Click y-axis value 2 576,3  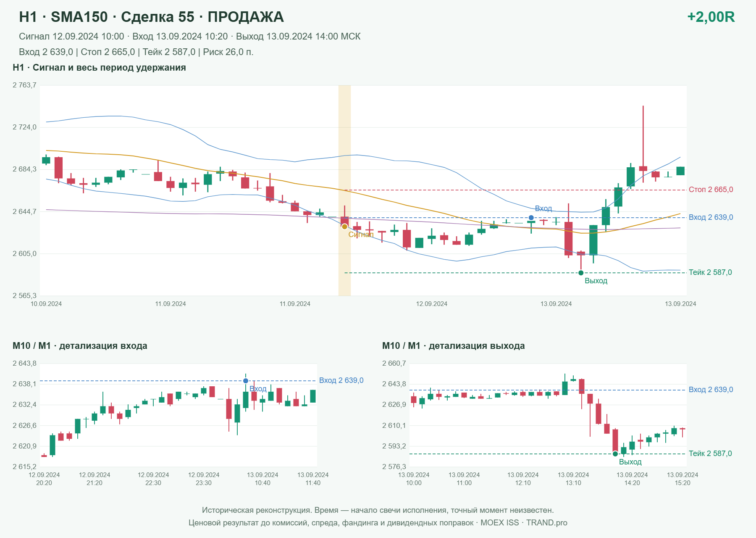(394, 467)
